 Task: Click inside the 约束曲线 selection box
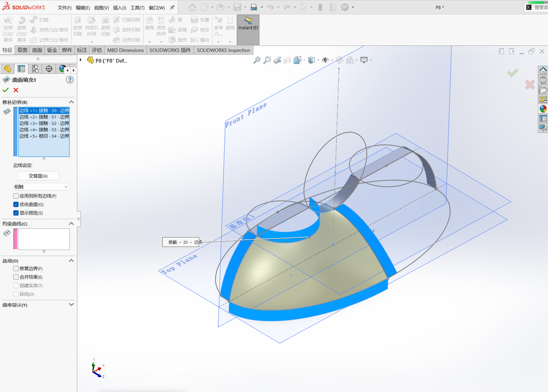tap(44, 239)
